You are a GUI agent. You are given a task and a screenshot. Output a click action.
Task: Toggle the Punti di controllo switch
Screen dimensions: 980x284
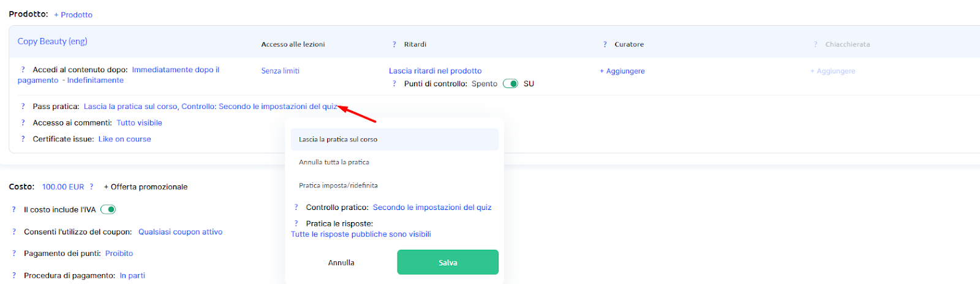tap(510, 84)
